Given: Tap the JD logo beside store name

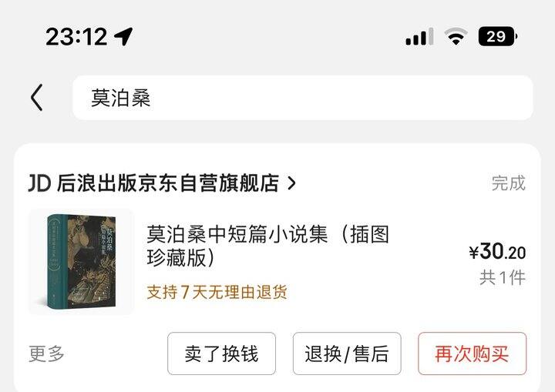Looking at the screenshot, I should pyautogui.click(x=39, y=183).
